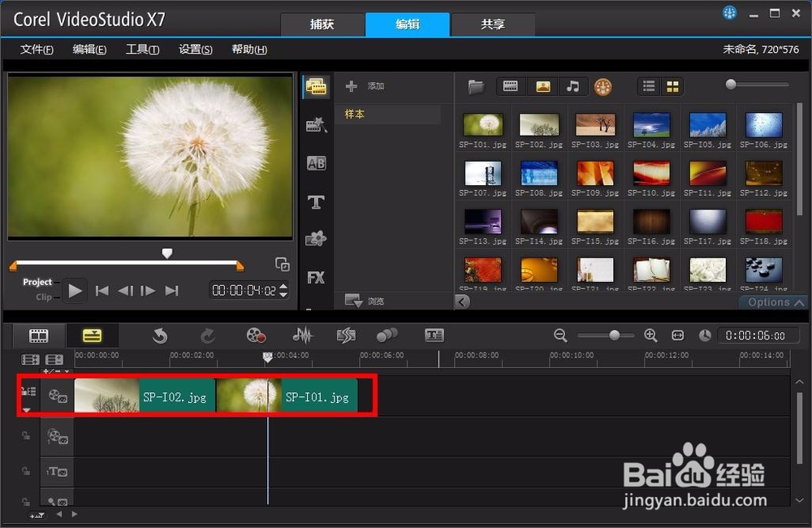Switch library to list view
Screen dimensions: 812x528
click(x=649, y=86)
